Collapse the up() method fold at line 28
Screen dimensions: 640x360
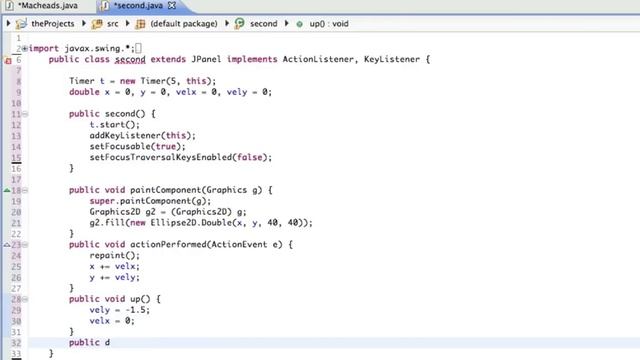point(25,299)
